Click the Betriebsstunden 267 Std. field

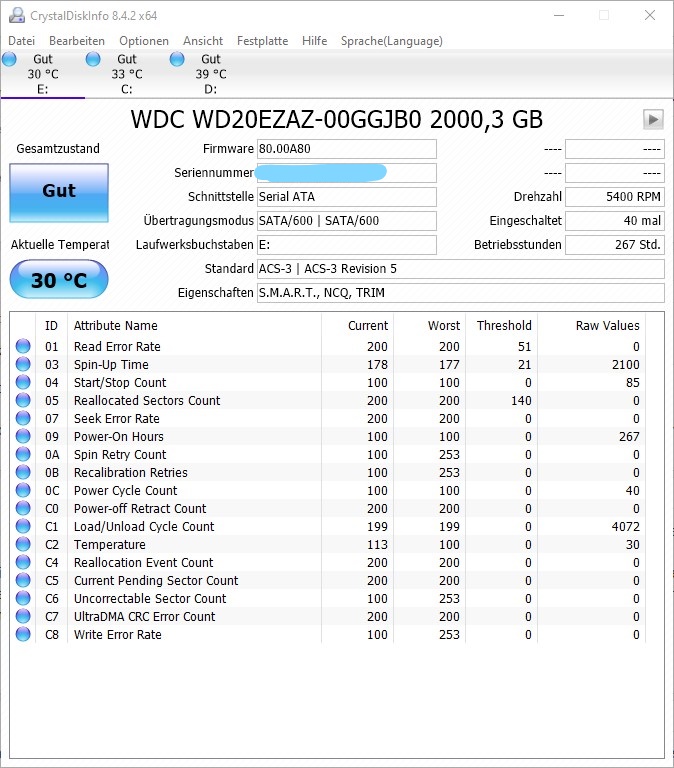(615, 245)
